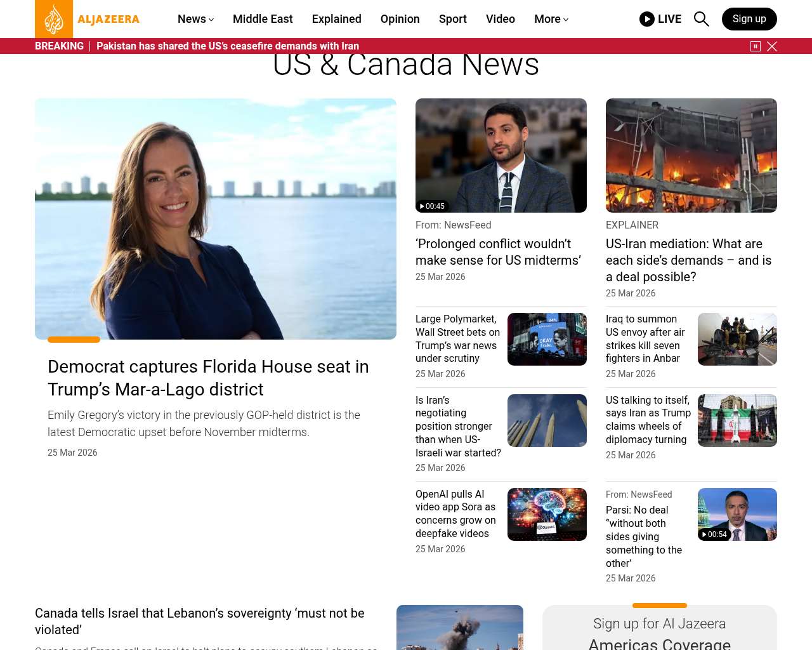Click the OpenAI Sora brain image

[547, 514]
